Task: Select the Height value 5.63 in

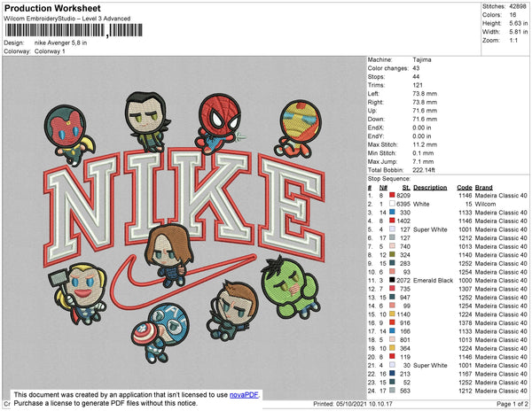Action: point(519,23)
